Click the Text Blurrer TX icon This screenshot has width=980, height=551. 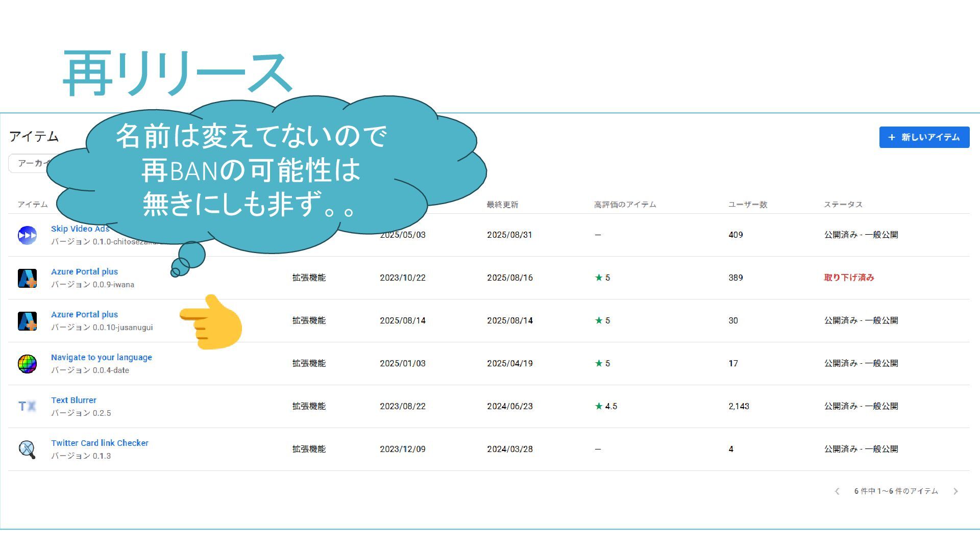click(27, 407)
